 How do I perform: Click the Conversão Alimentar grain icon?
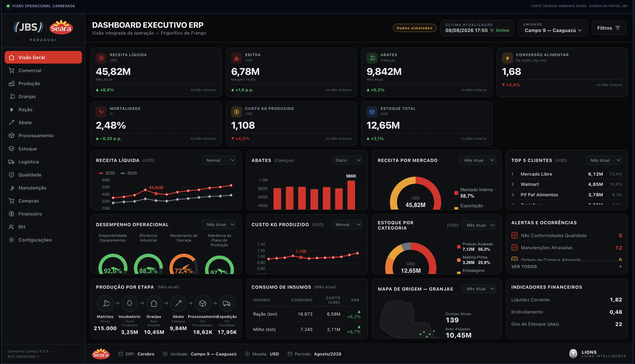[x=507, y=58]
